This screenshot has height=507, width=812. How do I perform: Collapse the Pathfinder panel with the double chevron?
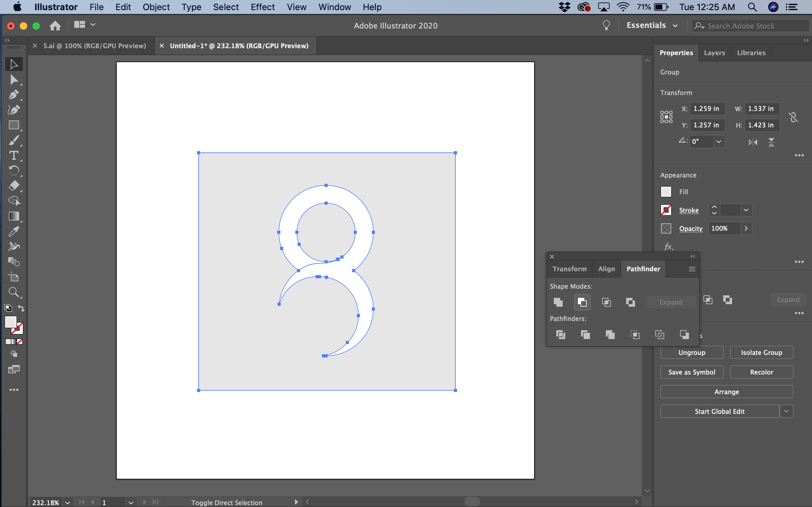point(692,257)
